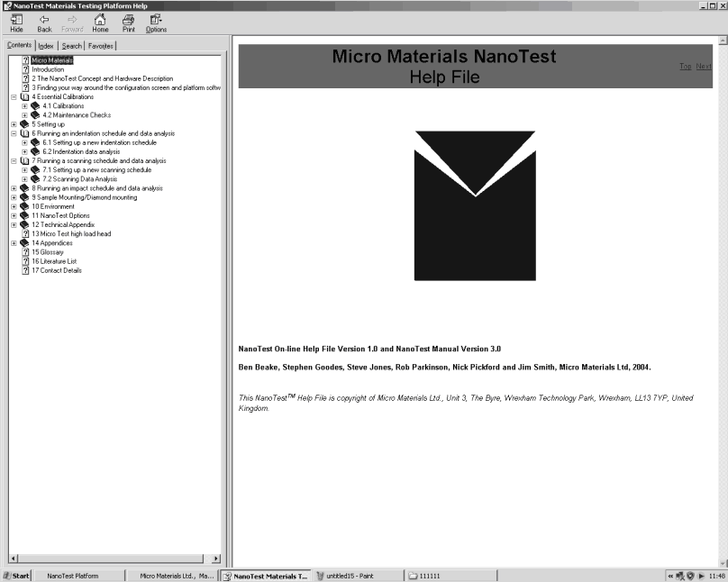The height and width of the screenshot is (582, 728).
Task: Expand 6.1 Setting up a new indentation schedule
Action: tap(24, 142)
